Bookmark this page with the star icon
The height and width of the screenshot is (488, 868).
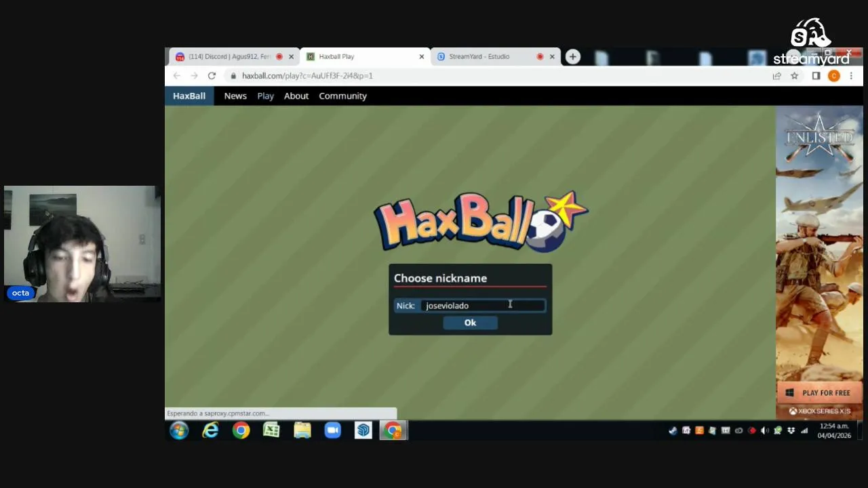(794, 76)
